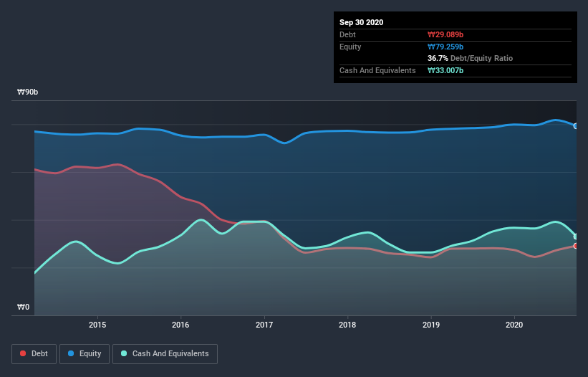Toggle the Debt legend button
588x377 pixels.
pyautogui.click(x=34, y=354)
